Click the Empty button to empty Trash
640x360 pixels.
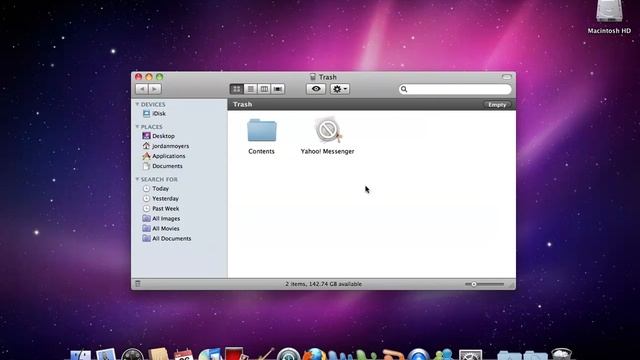click(x=497, y=104)
